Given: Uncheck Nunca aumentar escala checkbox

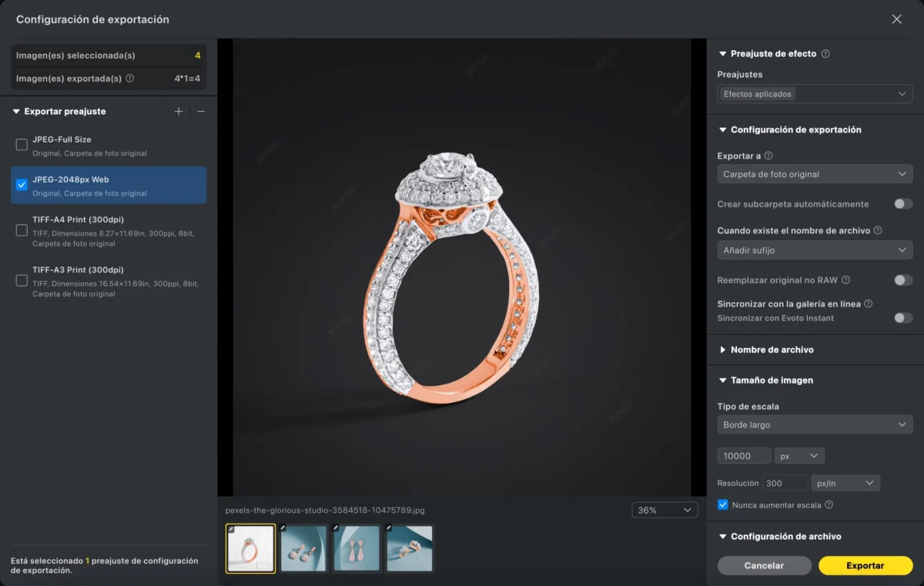Looking at the screenshot, I should [x=722, y=505].
